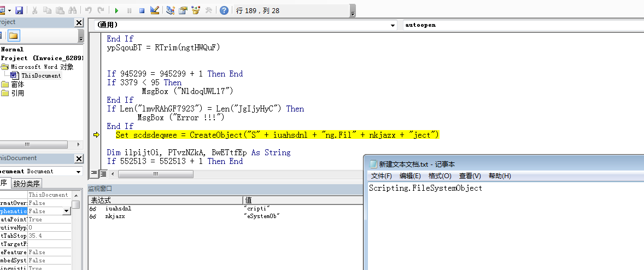This screenshot has height=270, width=644.
Task: Open the view object dropdown arrow beside save
Action: [x=10, y=10]
